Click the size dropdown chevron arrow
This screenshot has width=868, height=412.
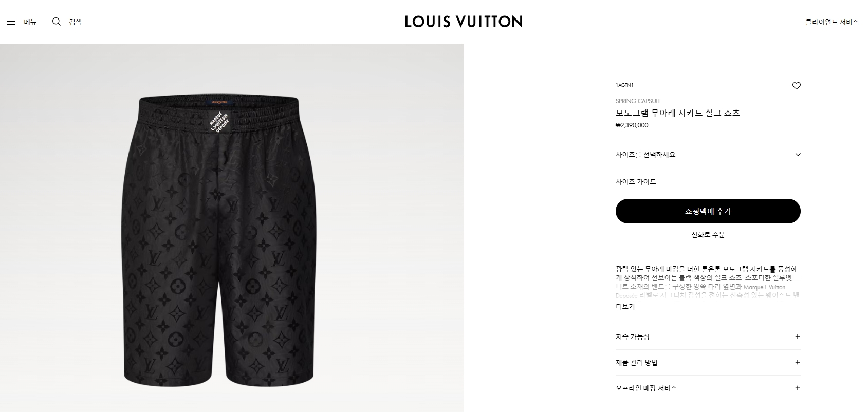[x=798, y=155]
